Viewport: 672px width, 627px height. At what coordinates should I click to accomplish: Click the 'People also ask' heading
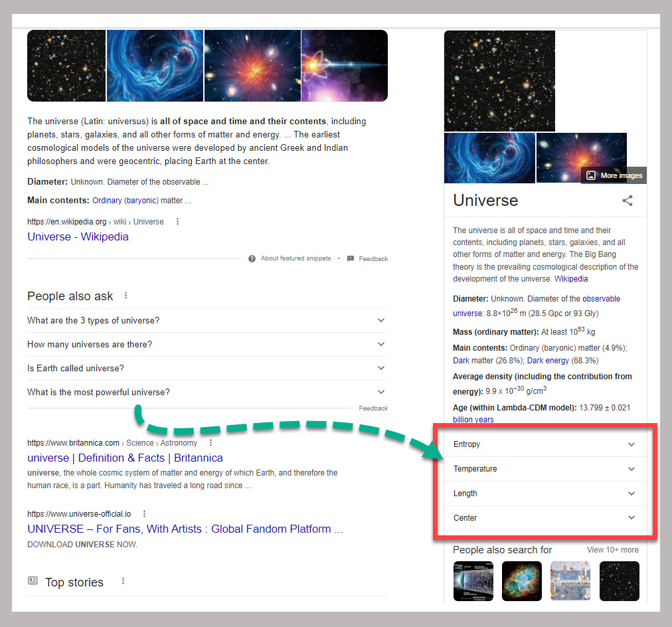tap(70, 296)
